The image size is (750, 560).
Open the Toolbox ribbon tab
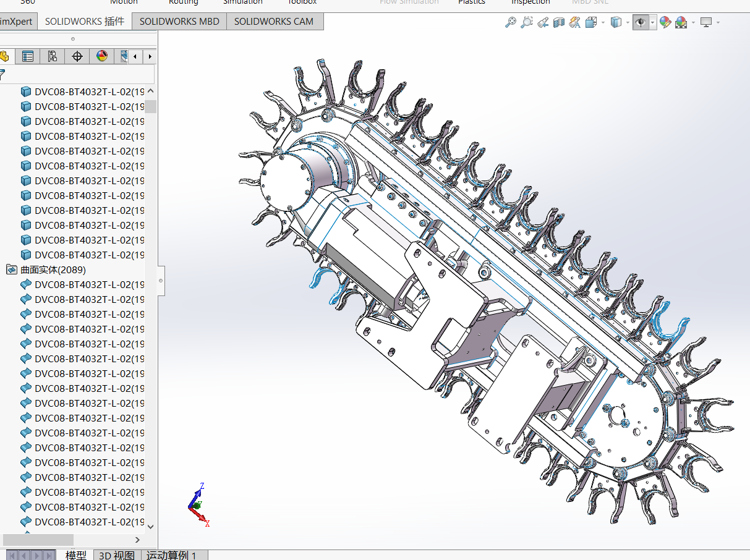point(302,2)
